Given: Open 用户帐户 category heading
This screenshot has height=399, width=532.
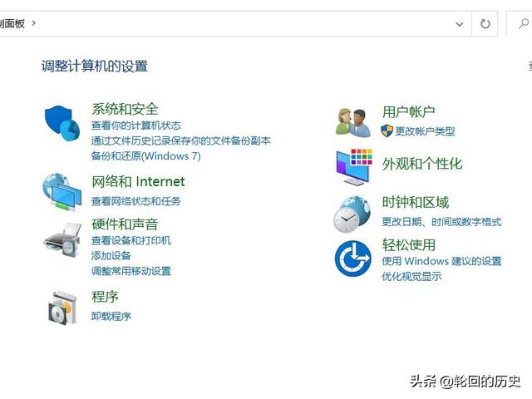Looking at the screenshot, I should pyautogui.click(x=408, y=111).
